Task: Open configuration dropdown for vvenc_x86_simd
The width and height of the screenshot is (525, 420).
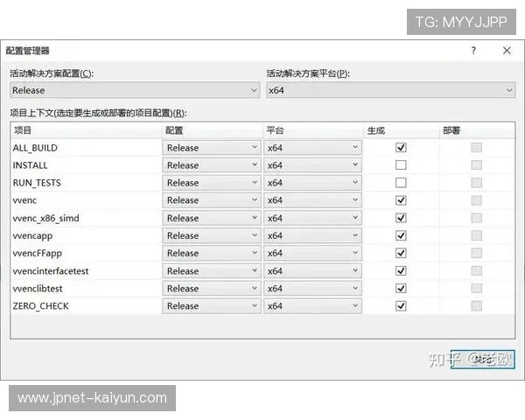Action: pyautogui.click(x=212, y=218)
